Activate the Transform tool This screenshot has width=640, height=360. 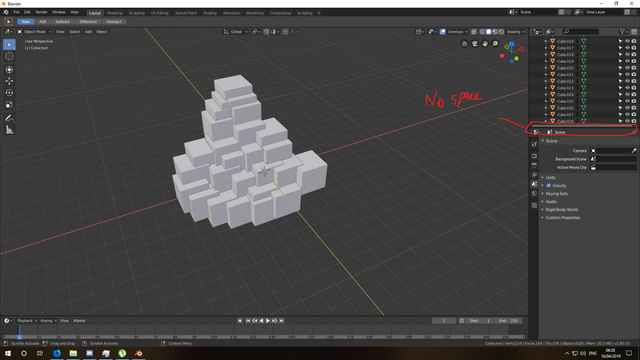pyautogui.click(x=9, y=70)
